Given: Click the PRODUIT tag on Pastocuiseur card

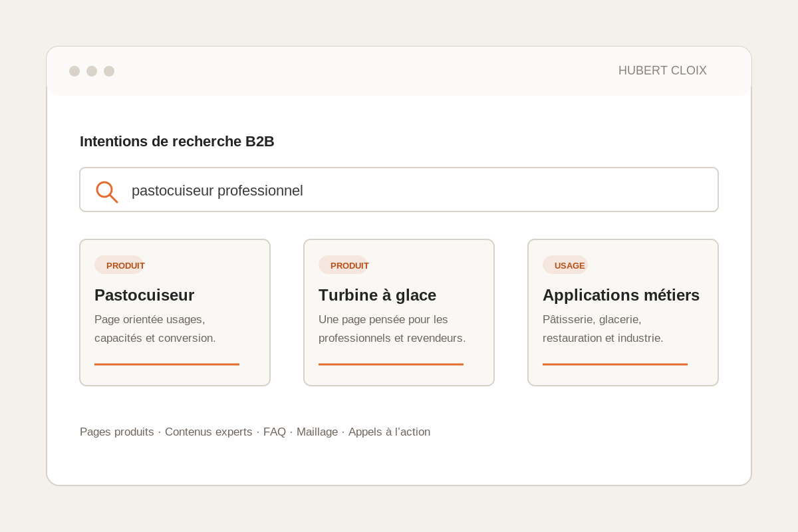Looking at the screenshot, I should point(121,265).
